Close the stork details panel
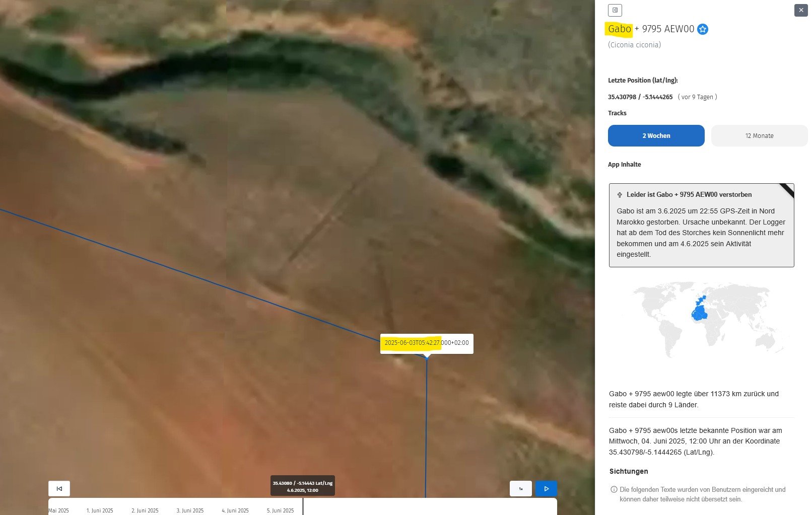The height and width of the screenshot is (515, 812). point(801,10)
